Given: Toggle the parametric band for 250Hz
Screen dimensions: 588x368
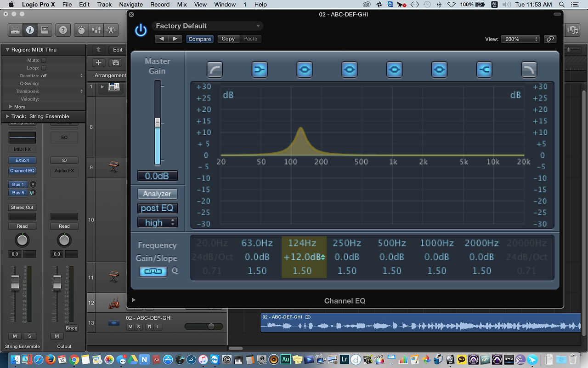Looking at the screenshot, I should click(350, 69).
